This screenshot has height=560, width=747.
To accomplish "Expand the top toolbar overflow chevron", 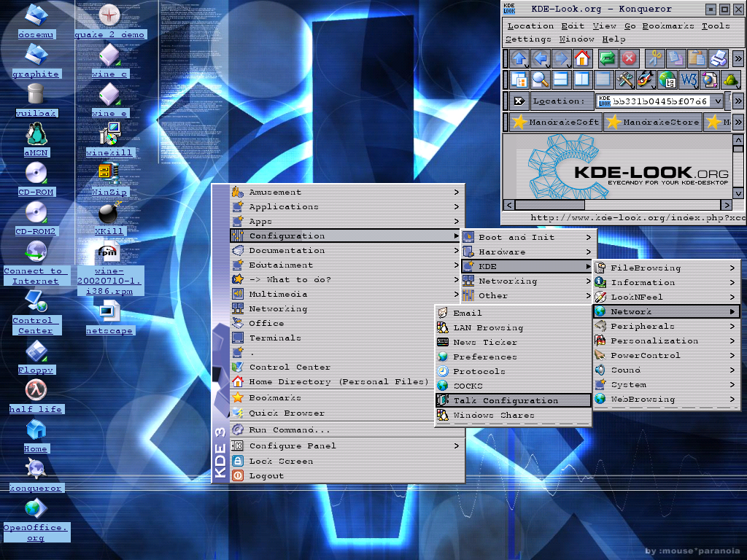I will (x=738, y=59).
